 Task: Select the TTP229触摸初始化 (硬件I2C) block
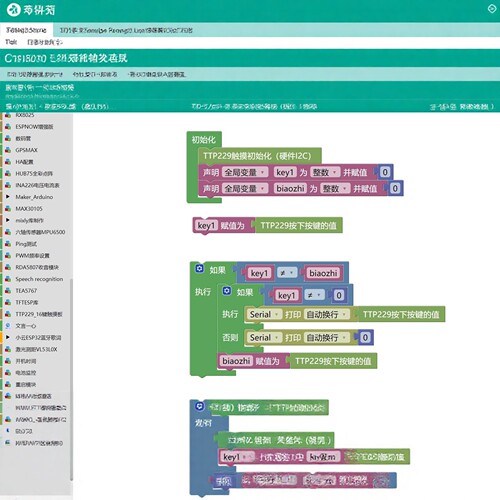coord(260,156)
